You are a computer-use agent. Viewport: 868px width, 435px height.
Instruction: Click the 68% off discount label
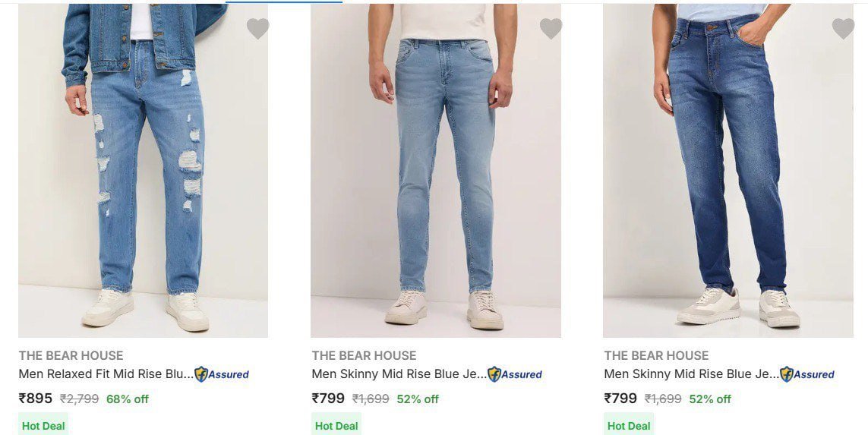pos(128,399)
